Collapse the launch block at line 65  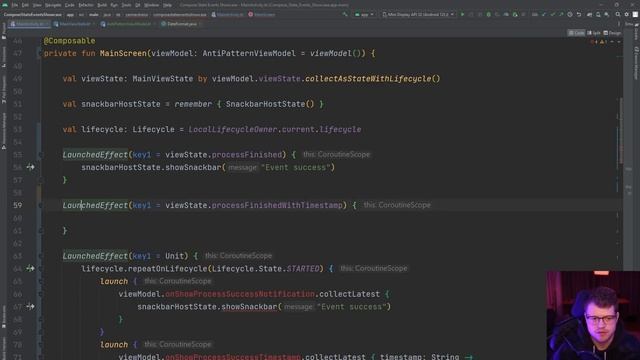[x=40, y=281]
